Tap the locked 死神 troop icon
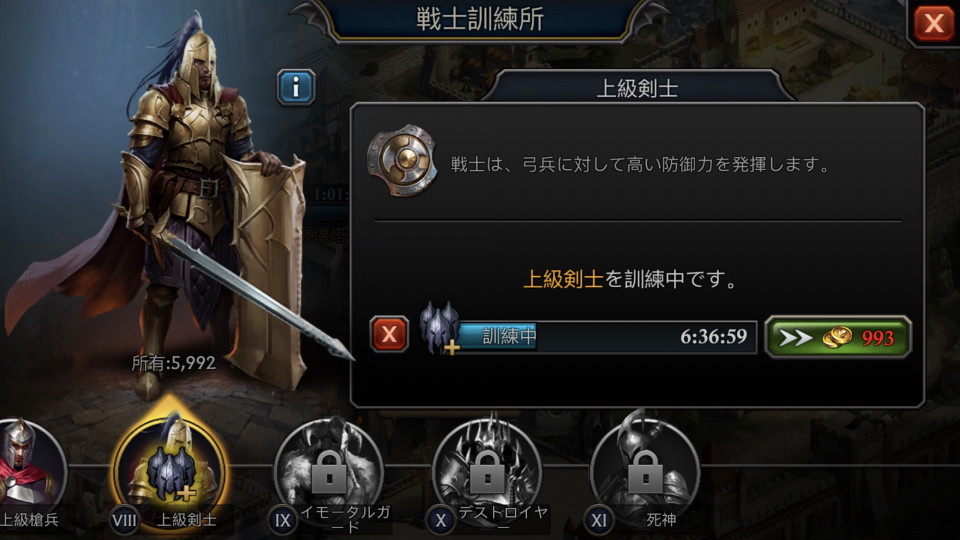The height and width of the screenshot is (540, 960). (645, 470)
